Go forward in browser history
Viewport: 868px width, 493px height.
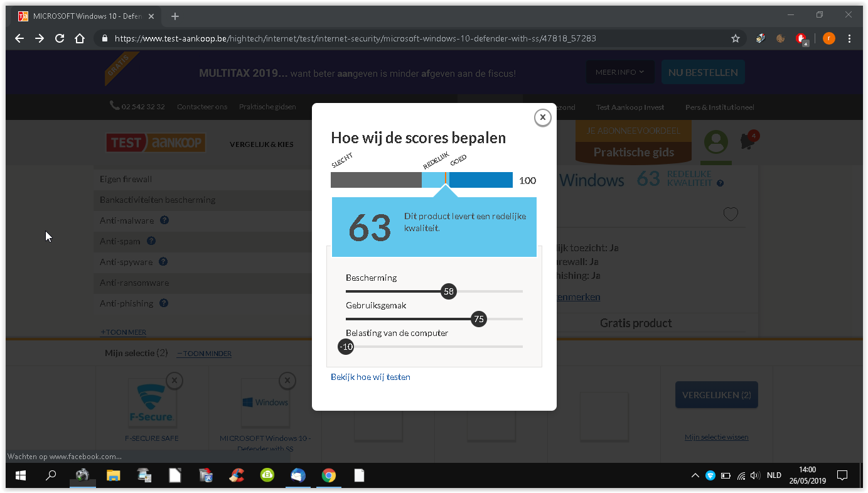(40, 38)
